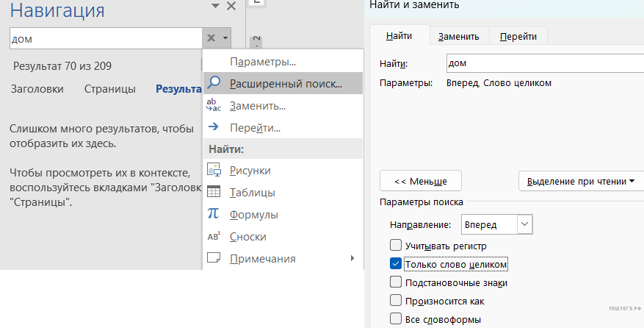Click the arrow icon next to Перейти

point(214,127)
